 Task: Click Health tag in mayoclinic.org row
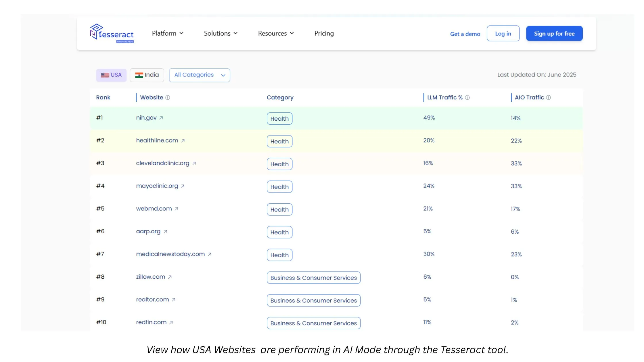click(279, 187)
